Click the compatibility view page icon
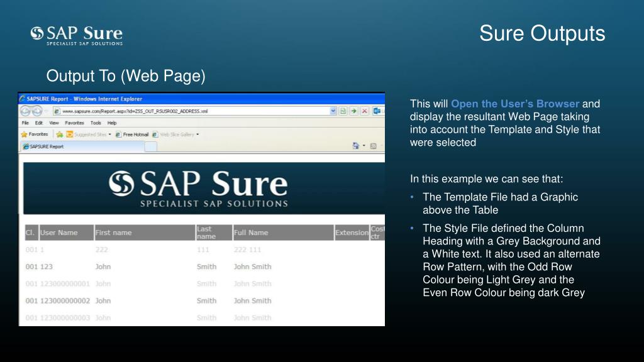Image resolution: width=644 pixels, height=362 pixels. (343, 111)
